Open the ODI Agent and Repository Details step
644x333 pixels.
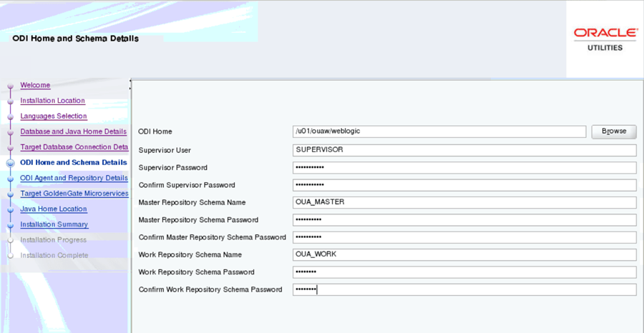coord(74,178)
